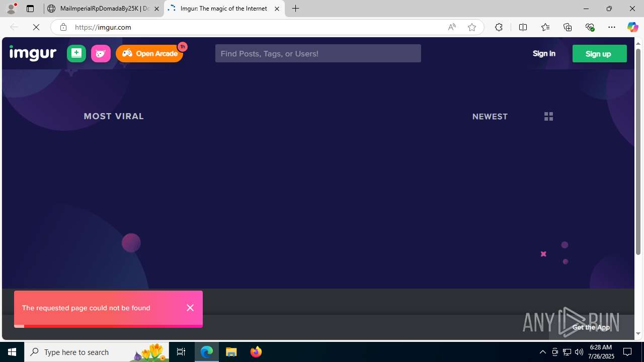Viewport: 644px width, 362px height.
Task: Open the green New Post button
Action: [76, 53]
